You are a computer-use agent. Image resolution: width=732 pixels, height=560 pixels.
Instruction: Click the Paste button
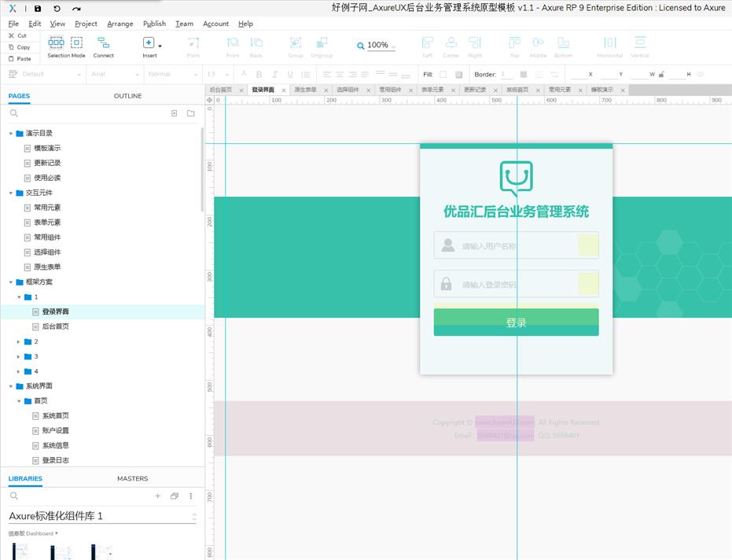20,59
